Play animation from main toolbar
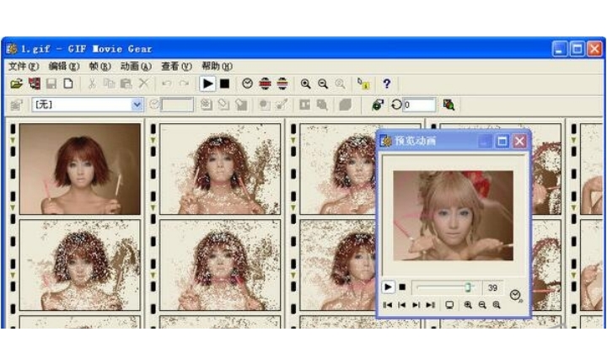 (207, 83)
